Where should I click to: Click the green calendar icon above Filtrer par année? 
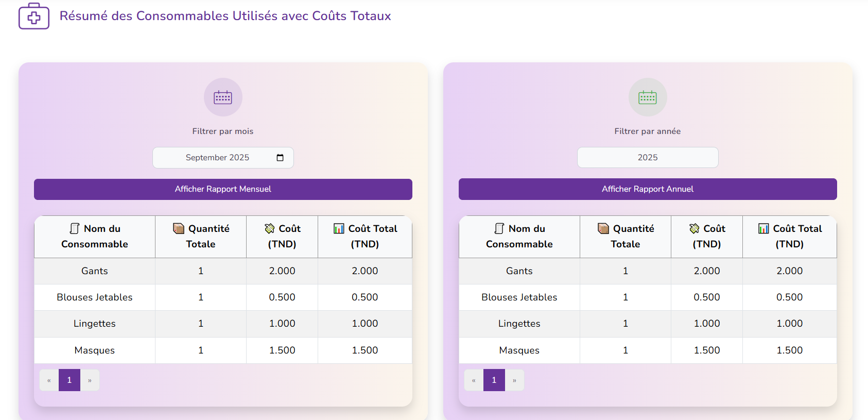tap(648, 97)
